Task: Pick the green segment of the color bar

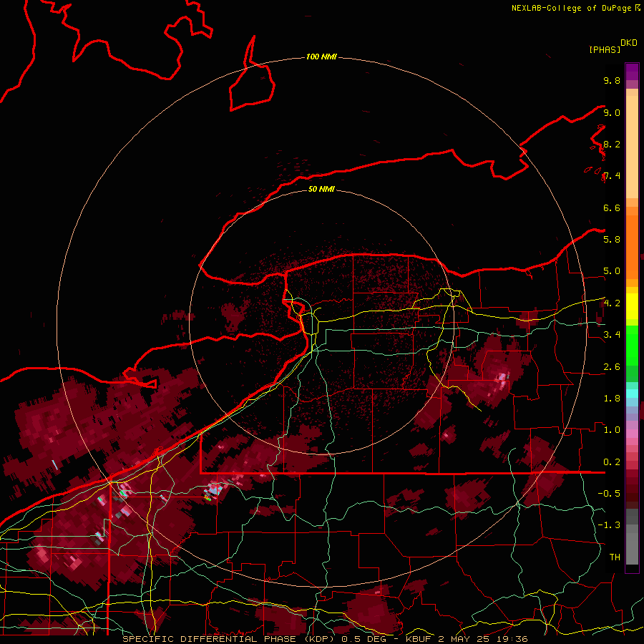Action: tap(632, 345)
